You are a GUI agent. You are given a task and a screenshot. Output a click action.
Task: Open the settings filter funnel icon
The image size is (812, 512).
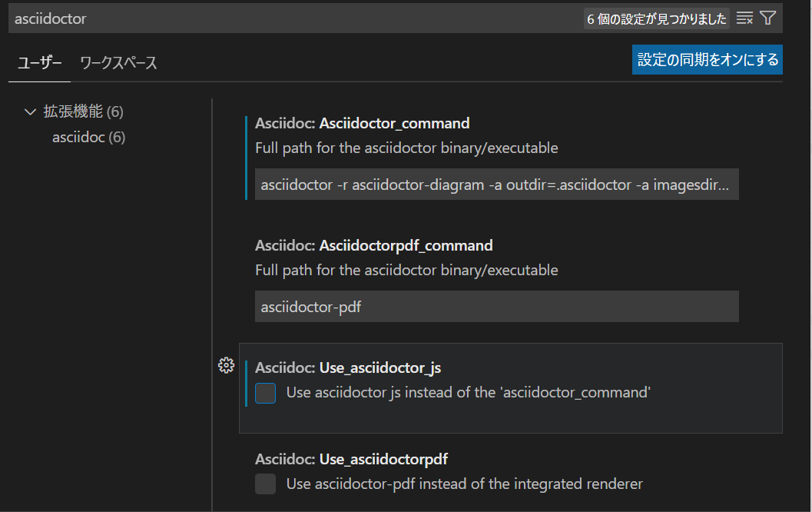pos(767,18)
